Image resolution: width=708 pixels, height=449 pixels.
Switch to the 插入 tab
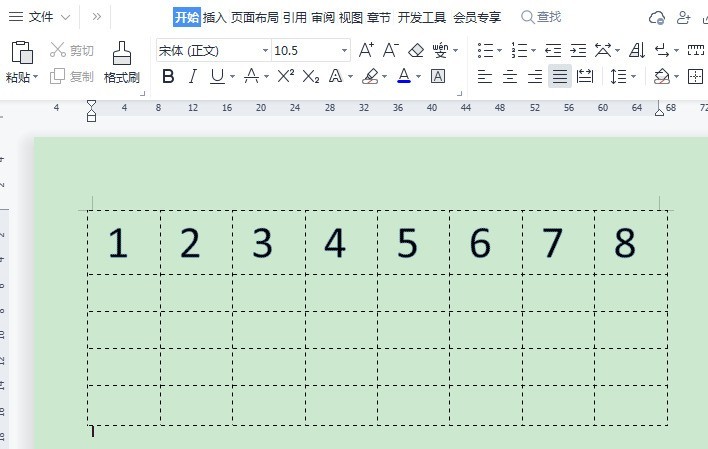click(x=214, y=17)
